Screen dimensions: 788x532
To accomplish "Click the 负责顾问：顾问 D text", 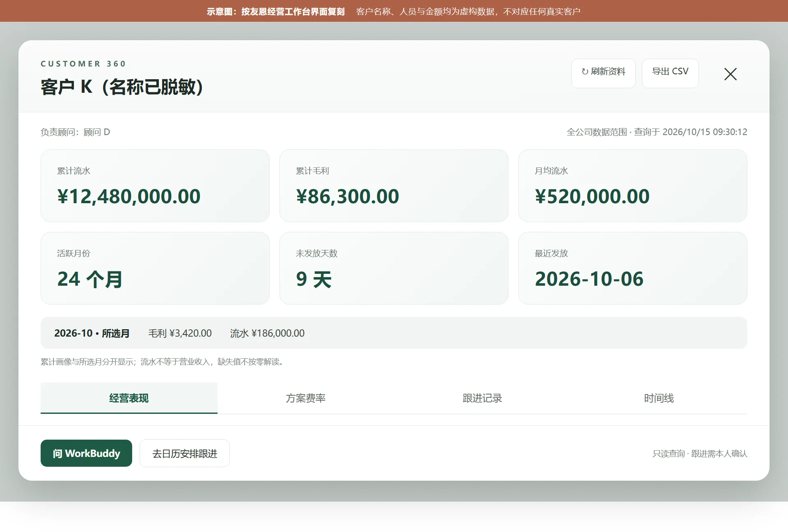I will coord(75,132).
